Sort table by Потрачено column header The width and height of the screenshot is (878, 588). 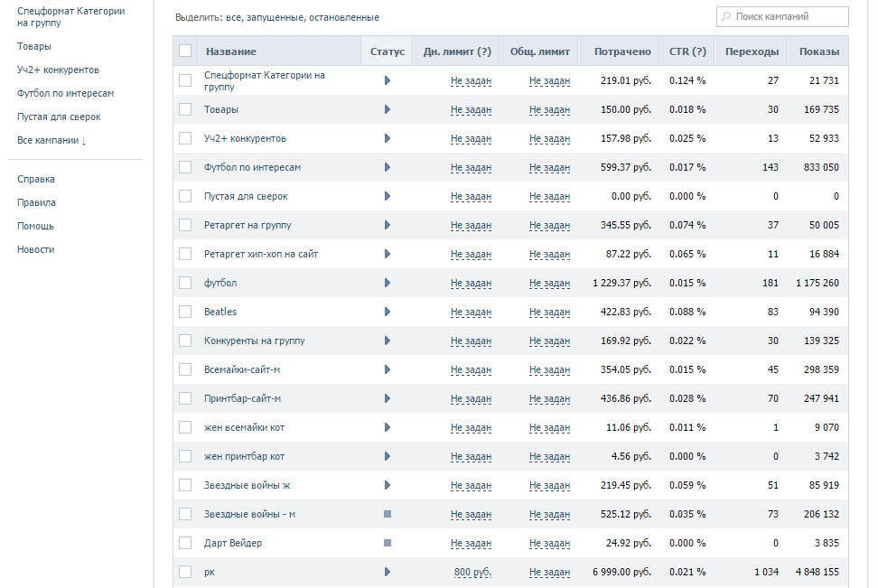point(622,51)
